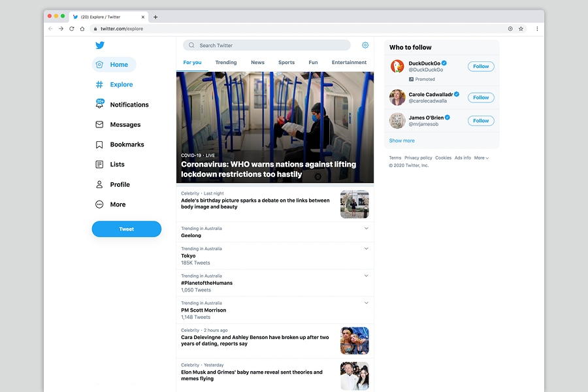Viewport: 588px width, 392px height.
Task: Open explore settings gear icon
Action: [365, 45]
